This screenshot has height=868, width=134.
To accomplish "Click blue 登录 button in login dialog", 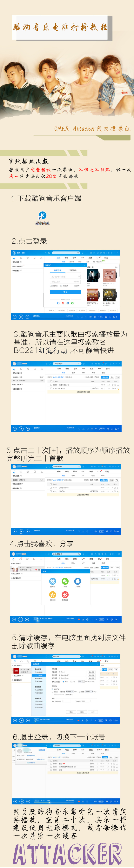I will point(65,292).
